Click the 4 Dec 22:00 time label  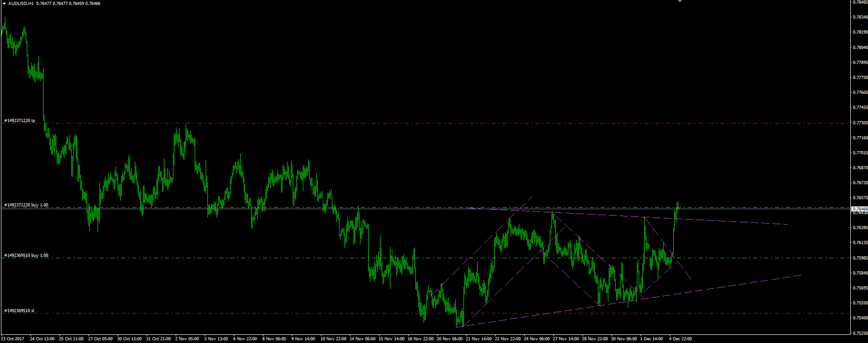pyautogui.click(x=681, y=339)
